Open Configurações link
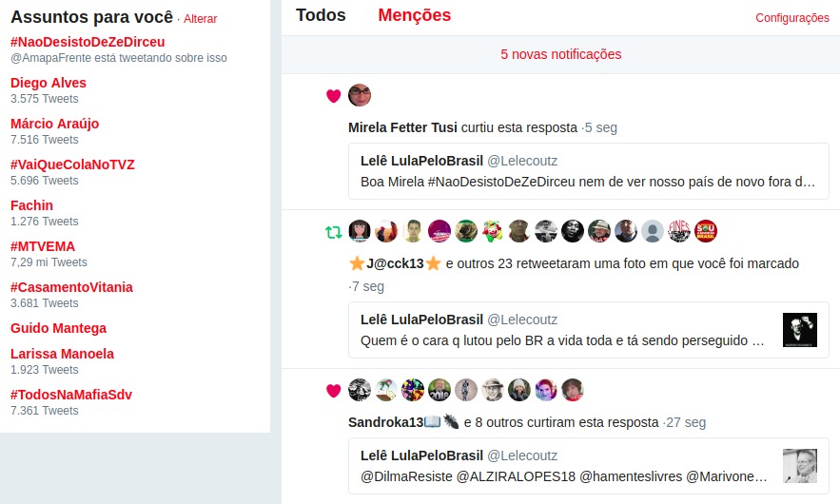 pyautogui.click(x=792, y=18)
